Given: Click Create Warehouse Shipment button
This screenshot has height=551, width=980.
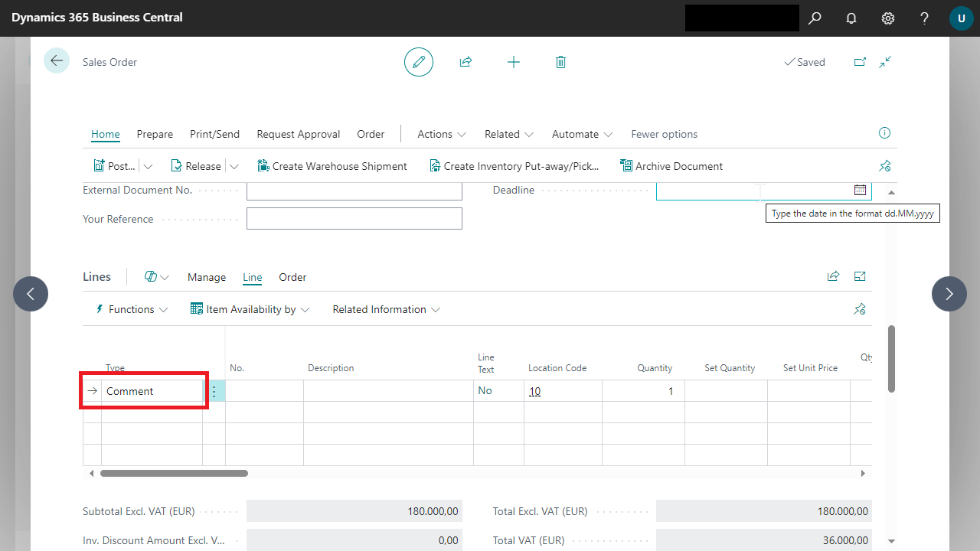Looking at the screenshot, I should pos(332,166).
